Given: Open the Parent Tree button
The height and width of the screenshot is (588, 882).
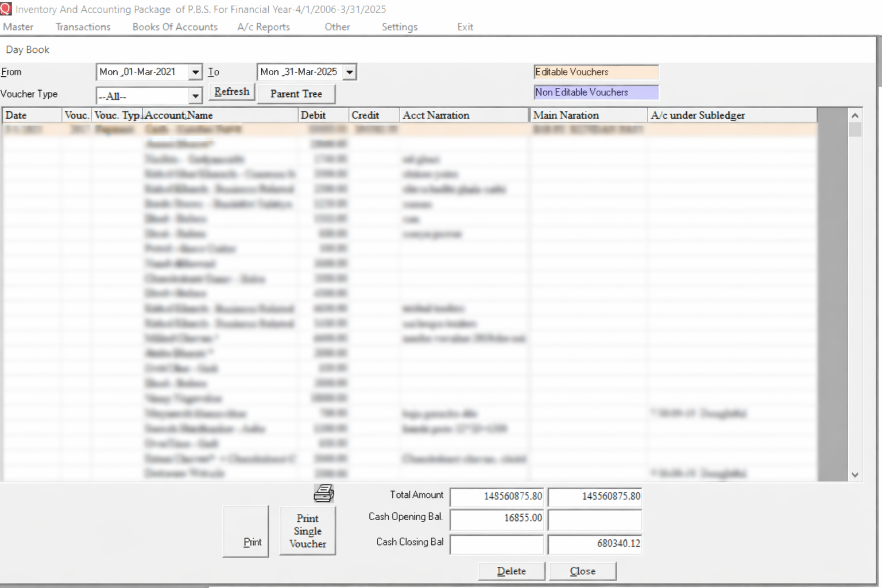Looking at the screenshot, I should pos(296,94).
